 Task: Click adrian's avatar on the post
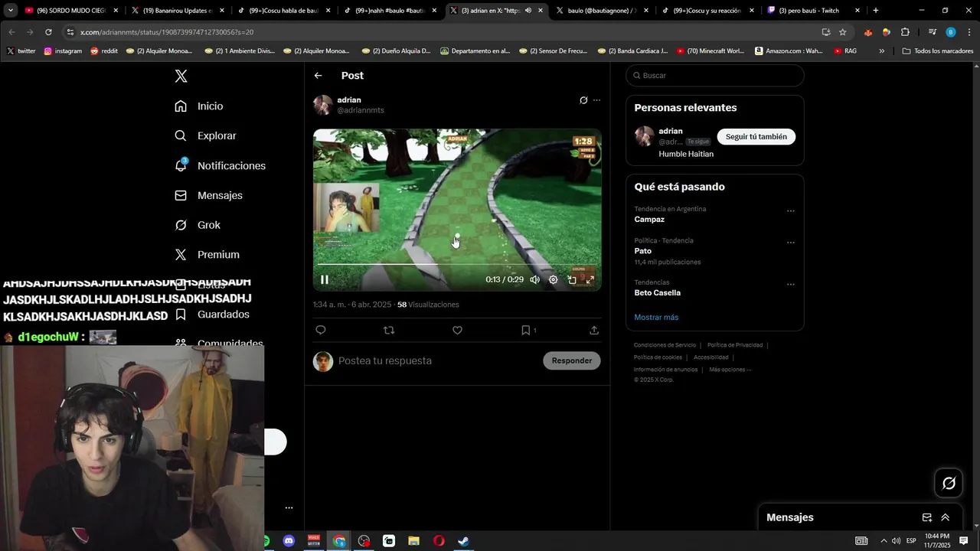pos(323,105)
